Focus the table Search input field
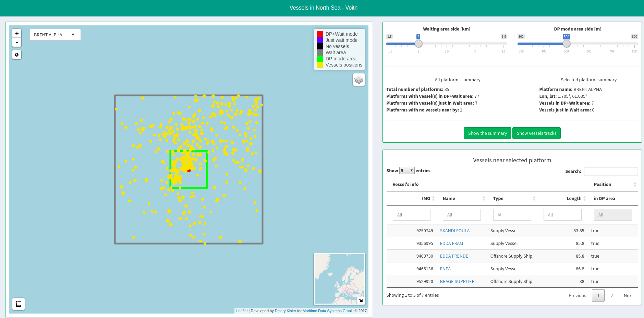Viewport: 644px width, 318px height. point(610,171)
